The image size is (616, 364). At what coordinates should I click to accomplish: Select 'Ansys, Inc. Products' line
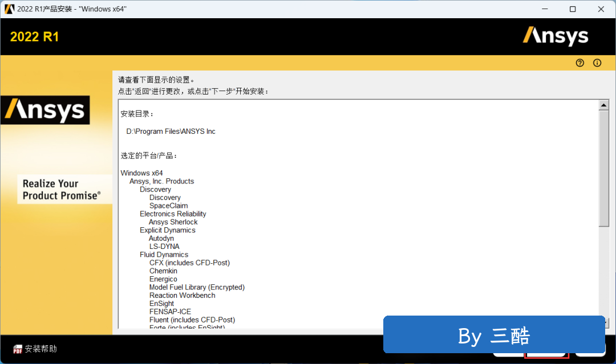[x=162, y=181]
